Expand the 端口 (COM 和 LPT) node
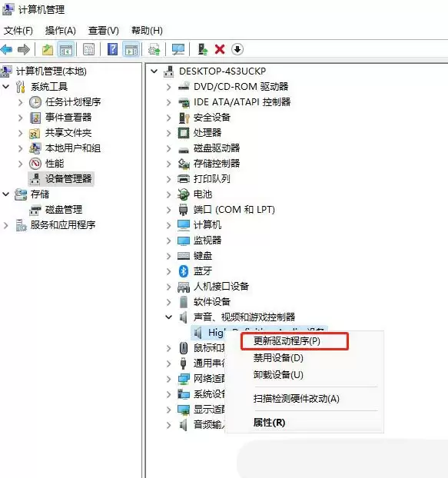448x478 pixels. click(168, 210)
